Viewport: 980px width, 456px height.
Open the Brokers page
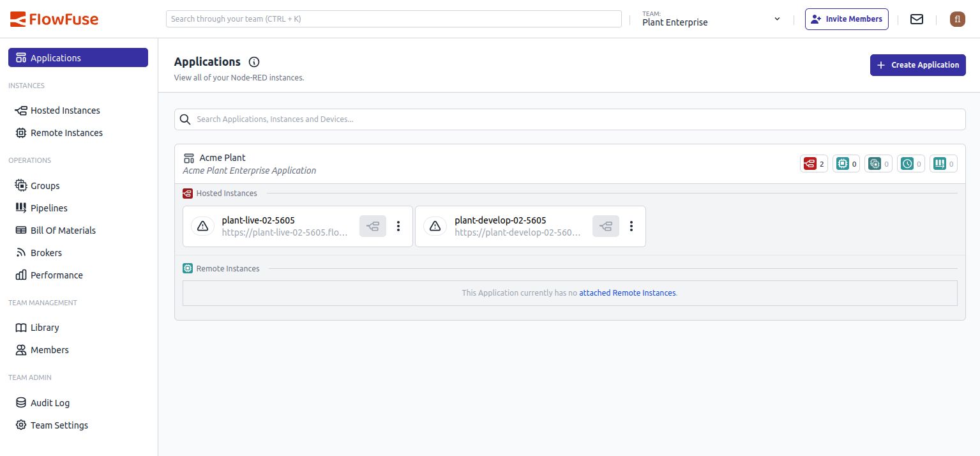click(45, 252)
